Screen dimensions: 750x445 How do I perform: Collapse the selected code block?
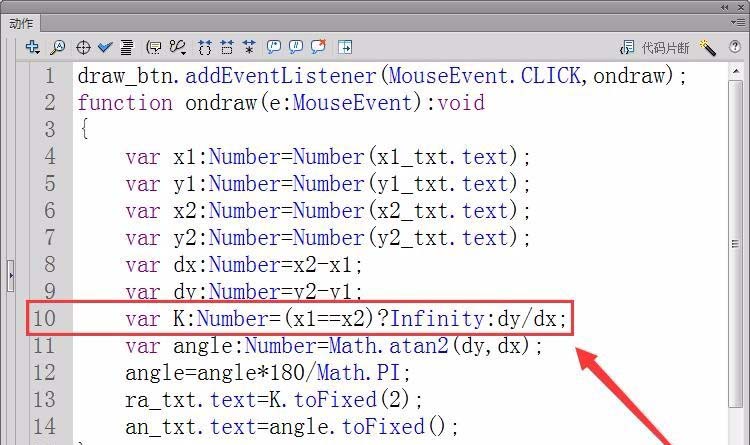tap(227, 47)
